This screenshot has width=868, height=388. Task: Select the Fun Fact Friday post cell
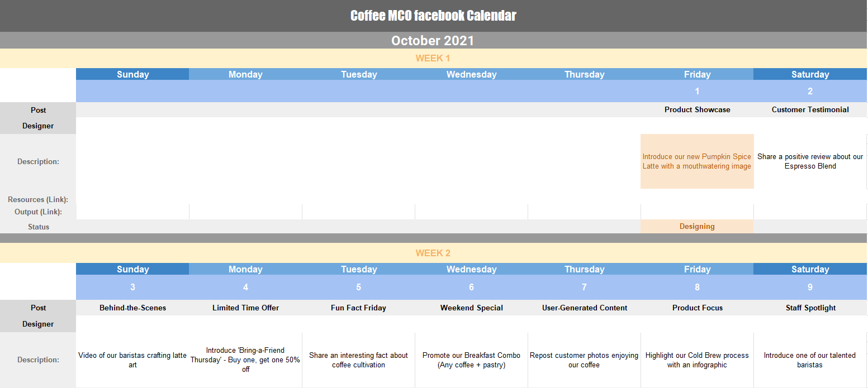(x=358, y=308)
